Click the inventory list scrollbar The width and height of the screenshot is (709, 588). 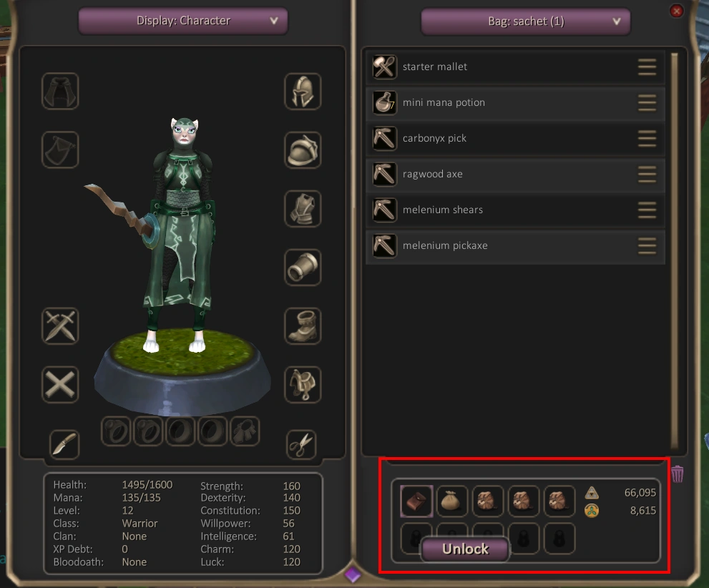[x=675, y=251]
